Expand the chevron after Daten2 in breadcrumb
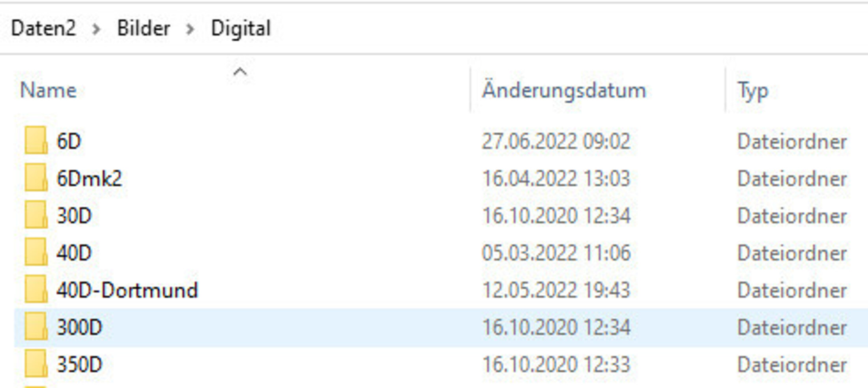This screenshot has height=388, width=868. pos(96,29)
